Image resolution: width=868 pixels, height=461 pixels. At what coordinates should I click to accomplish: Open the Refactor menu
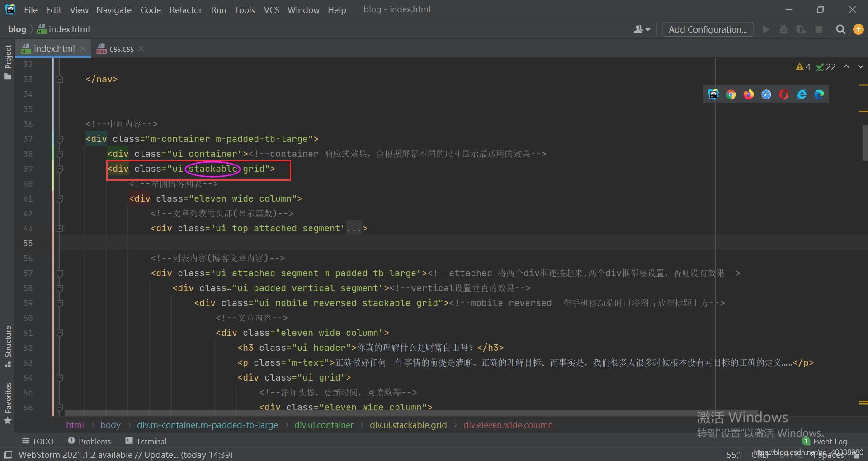[185, 10]
